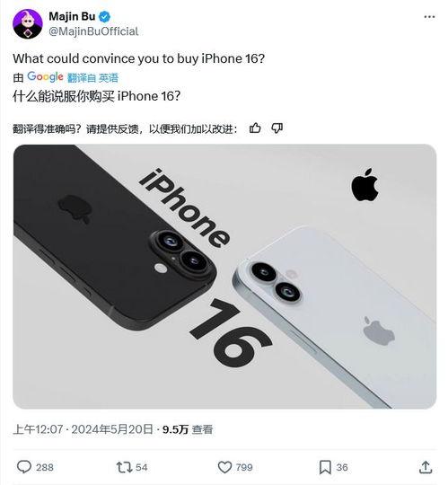Click the 54 reposts count
448x485 pixels.
[x=141, y=467]
